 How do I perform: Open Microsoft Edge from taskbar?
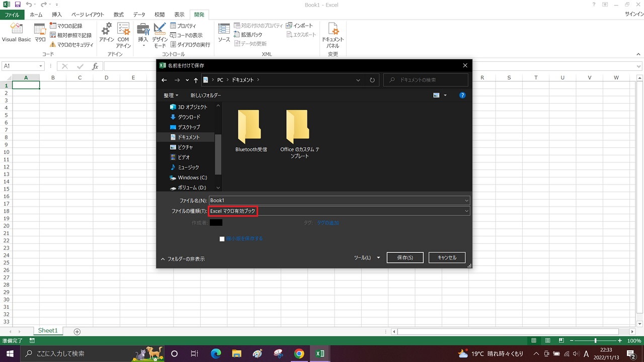pyautogui.click(x=216, y=353)
